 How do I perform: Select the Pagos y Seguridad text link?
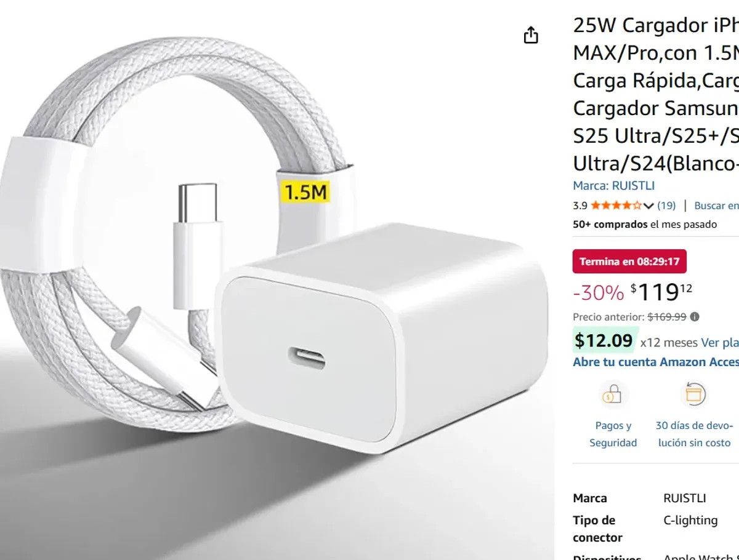613,434
